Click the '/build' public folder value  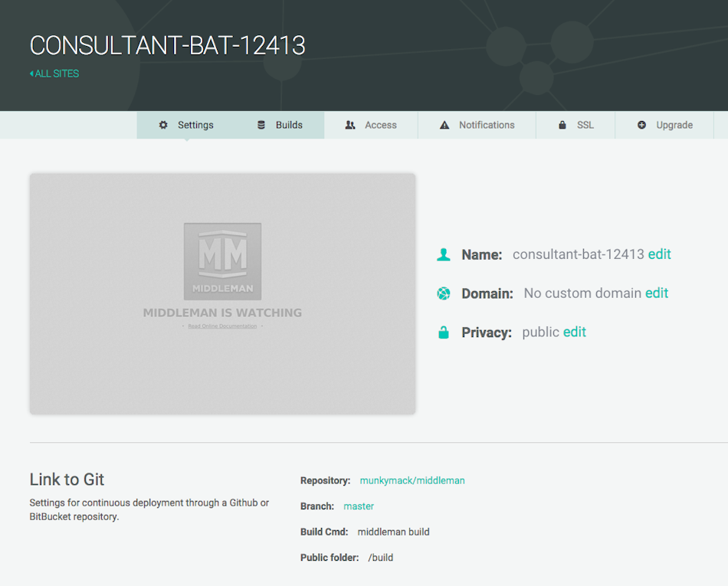click(x=380, y=558)
